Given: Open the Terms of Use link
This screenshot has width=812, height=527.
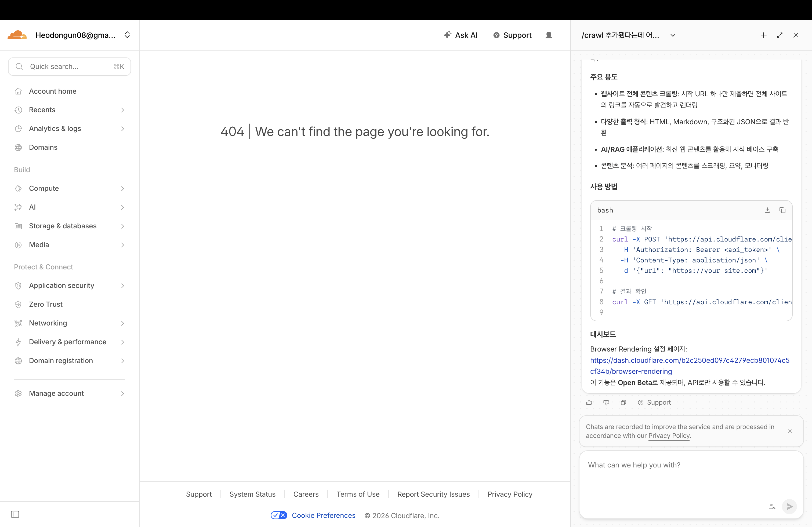Looking at the screenshot, I should click(358, 494).
